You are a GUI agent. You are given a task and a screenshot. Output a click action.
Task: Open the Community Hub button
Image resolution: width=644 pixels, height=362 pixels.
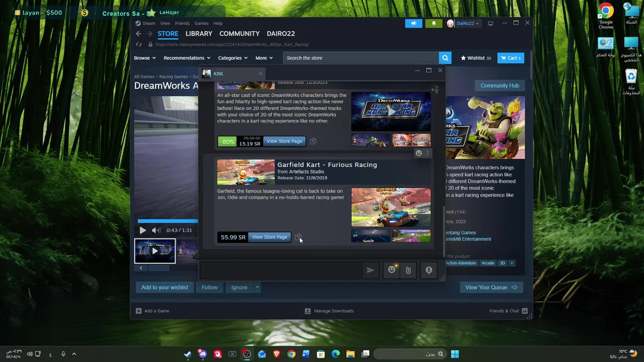pyautogui.click(x=500, y=85)
